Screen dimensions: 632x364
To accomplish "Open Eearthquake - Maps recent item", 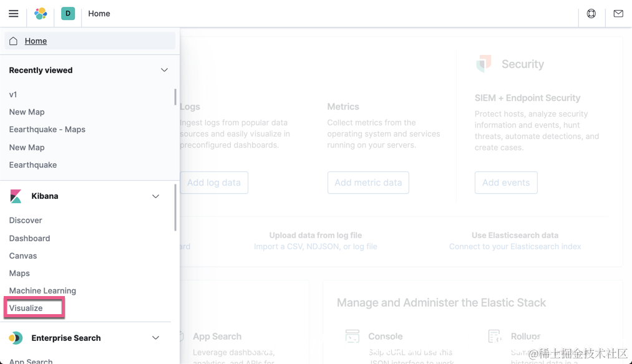I will click(47, 129).
